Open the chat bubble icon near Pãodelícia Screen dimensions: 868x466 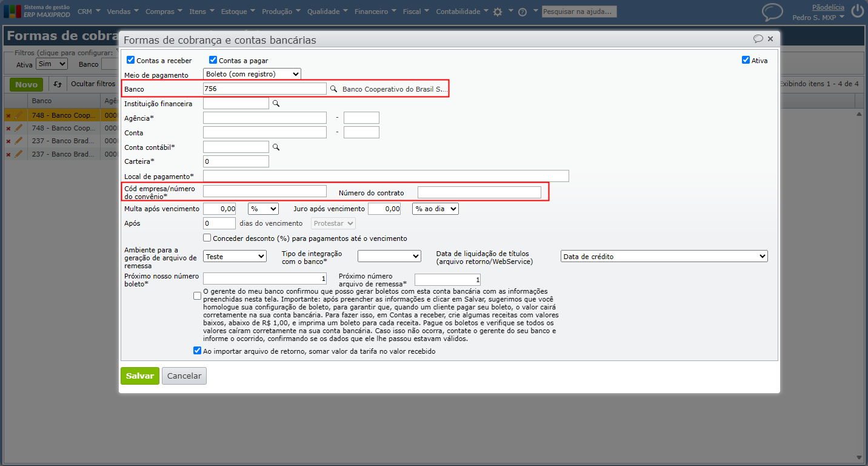click(x=772, y=12)
